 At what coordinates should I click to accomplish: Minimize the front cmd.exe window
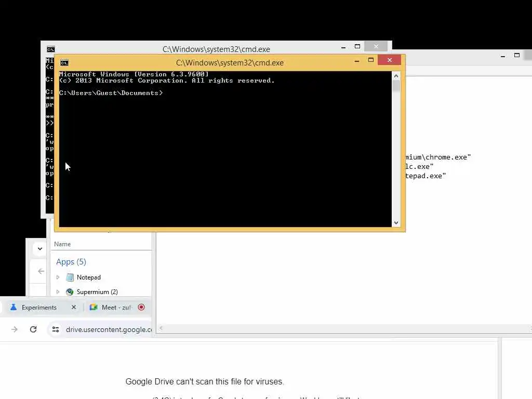(356, 60)
